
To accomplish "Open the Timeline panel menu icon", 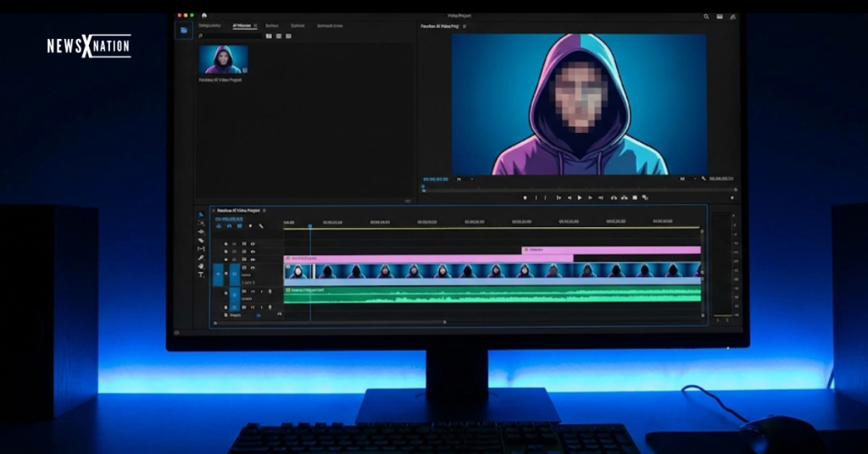I will point(264,211).
